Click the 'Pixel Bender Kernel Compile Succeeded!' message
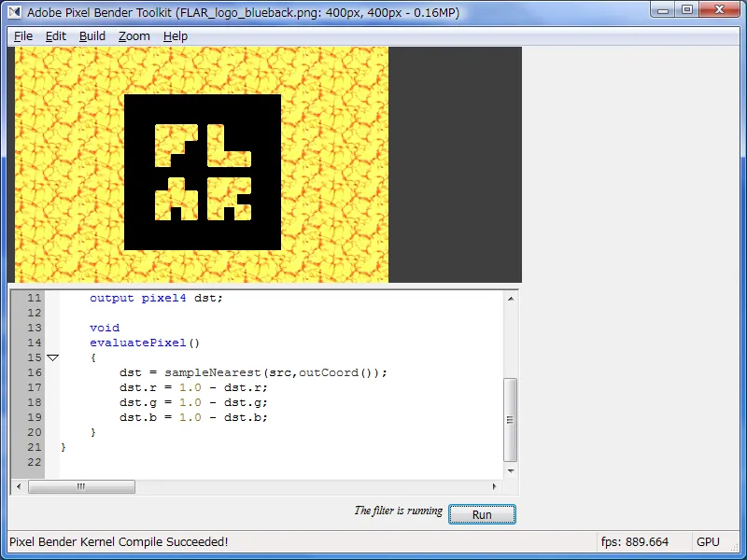The height and width of the screenshot is (560, 747). pyautogui.click(x=119, y=542)
